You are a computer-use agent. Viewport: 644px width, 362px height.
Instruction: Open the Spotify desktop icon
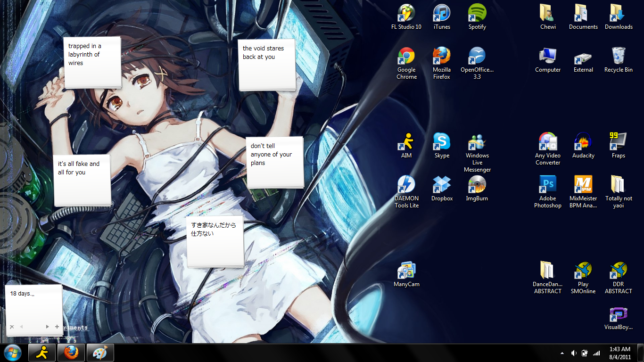(477, 17)
